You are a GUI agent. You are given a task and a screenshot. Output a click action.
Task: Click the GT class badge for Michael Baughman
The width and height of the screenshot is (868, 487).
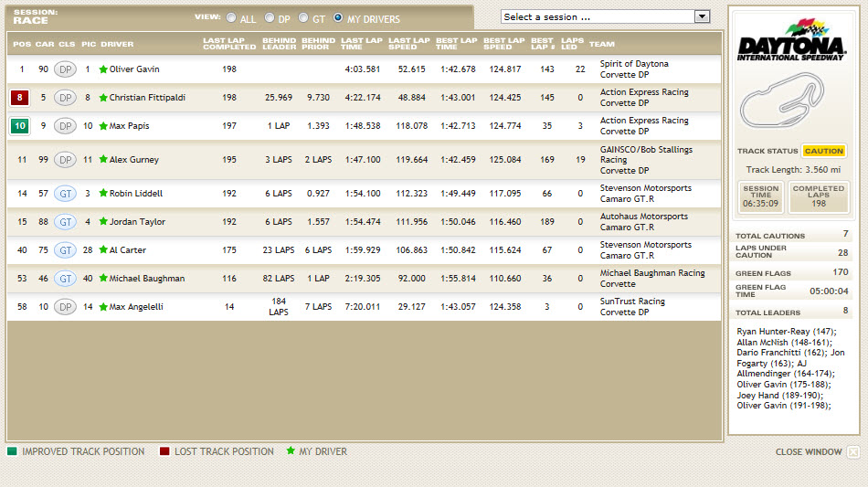[65, 279]
